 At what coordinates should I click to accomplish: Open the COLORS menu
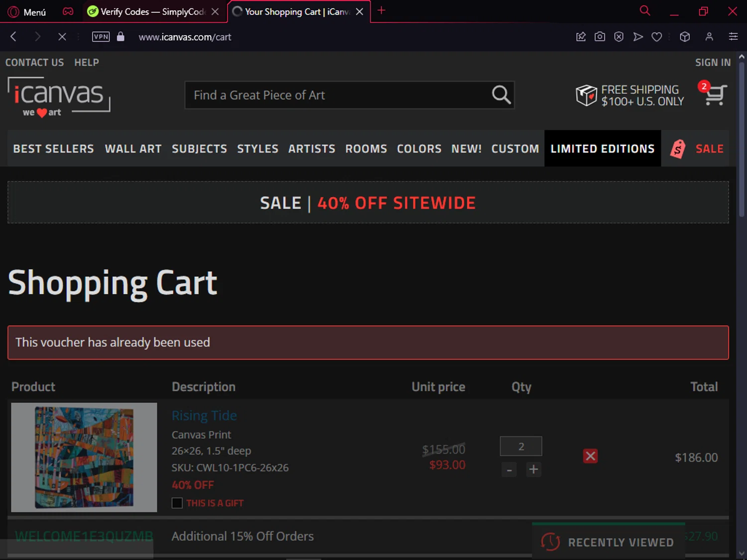coord(419,148)
